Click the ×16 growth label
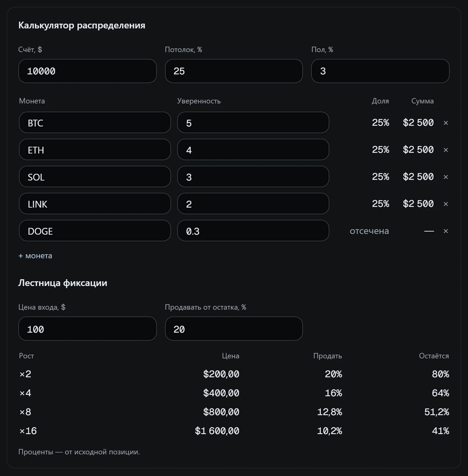The image size is (468, 476). pyautogui.click(x=28, y=431)
